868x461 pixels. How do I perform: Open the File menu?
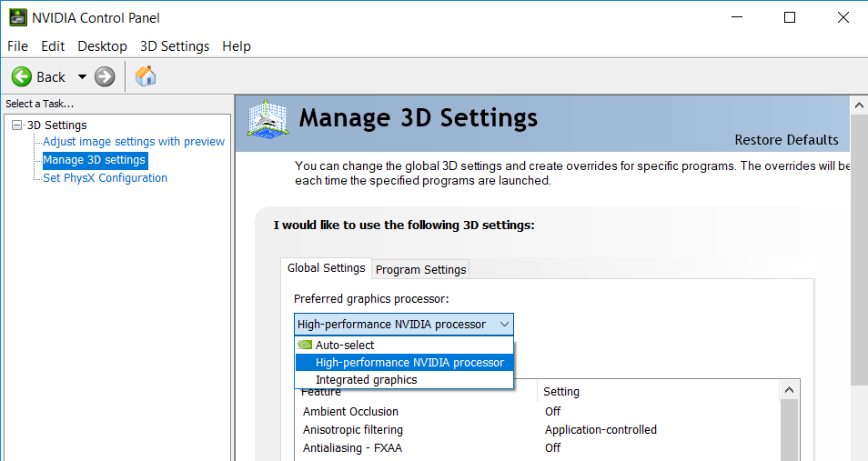coord(17,46)
